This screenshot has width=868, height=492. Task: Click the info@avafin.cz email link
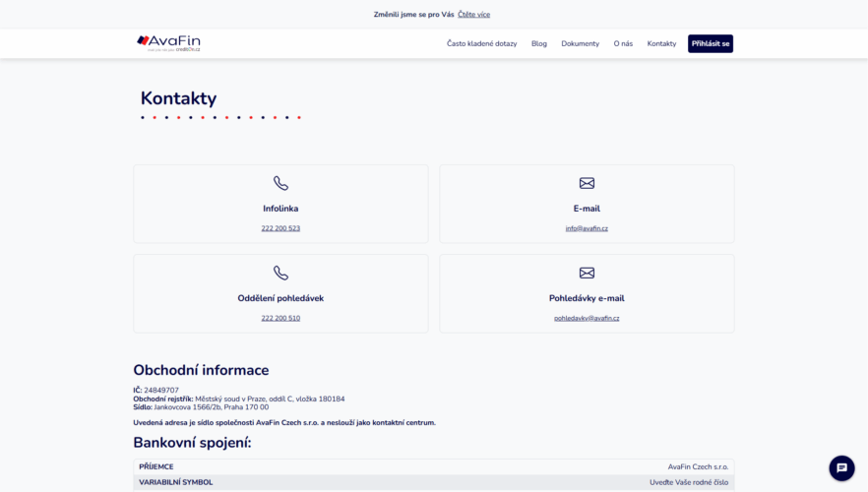(x=587, y=228)
